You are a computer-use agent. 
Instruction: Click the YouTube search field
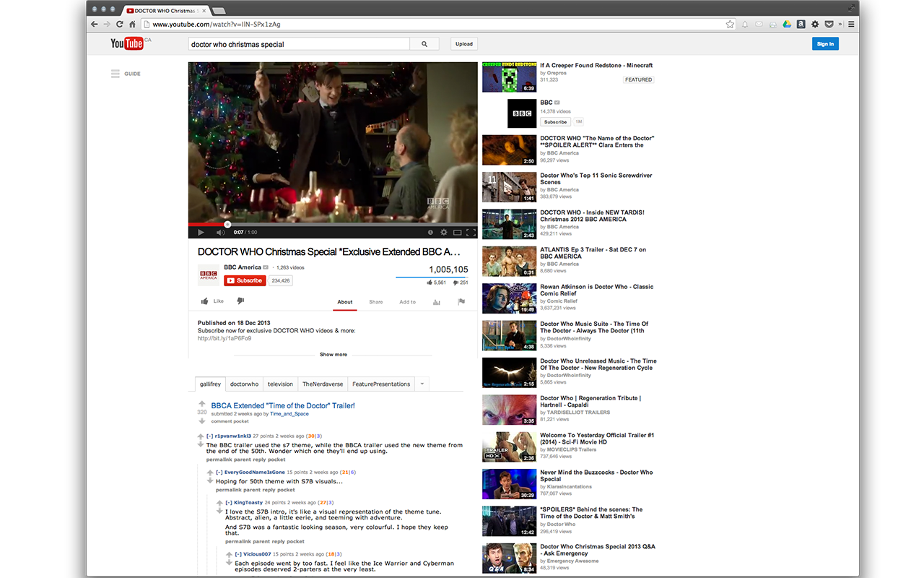click(x=299, y=44)
